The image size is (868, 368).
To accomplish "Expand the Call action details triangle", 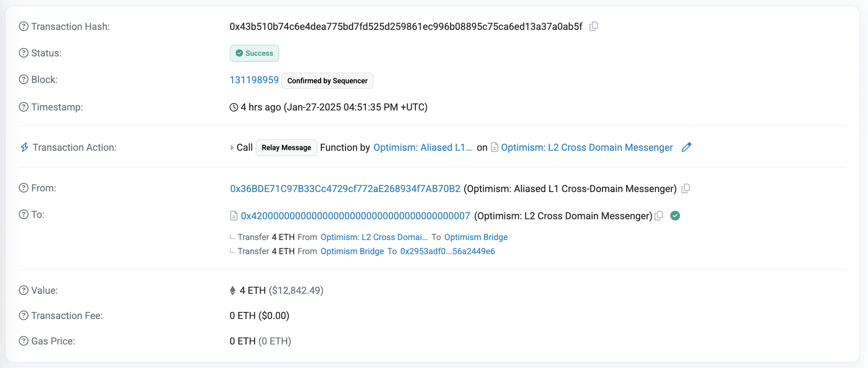I will coord(231,147).
